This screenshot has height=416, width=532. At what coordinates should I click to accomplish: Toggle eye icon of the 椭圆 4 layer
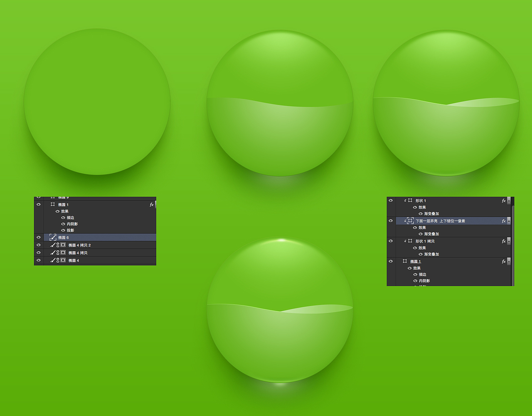39,260
